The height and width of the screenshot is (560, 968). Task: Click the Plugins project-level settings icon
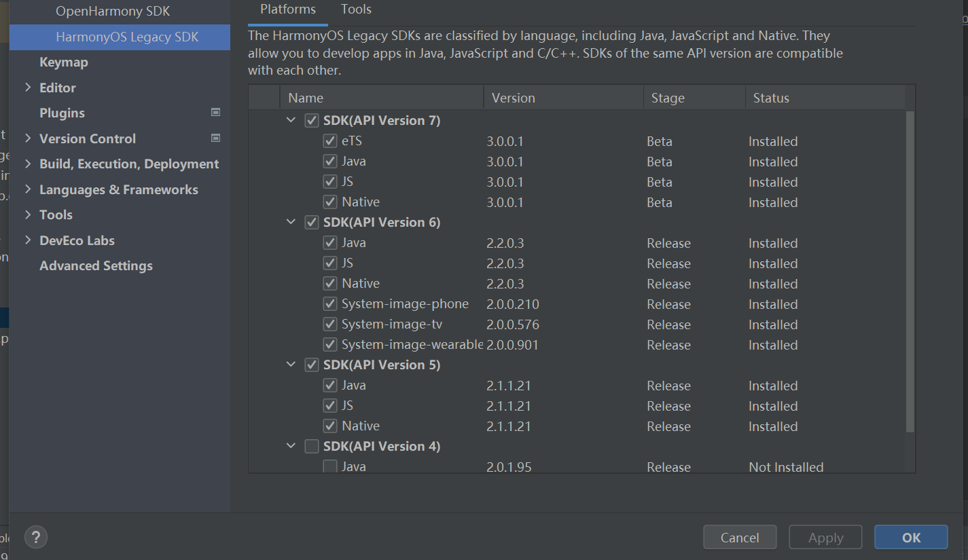tap(215, 113)
